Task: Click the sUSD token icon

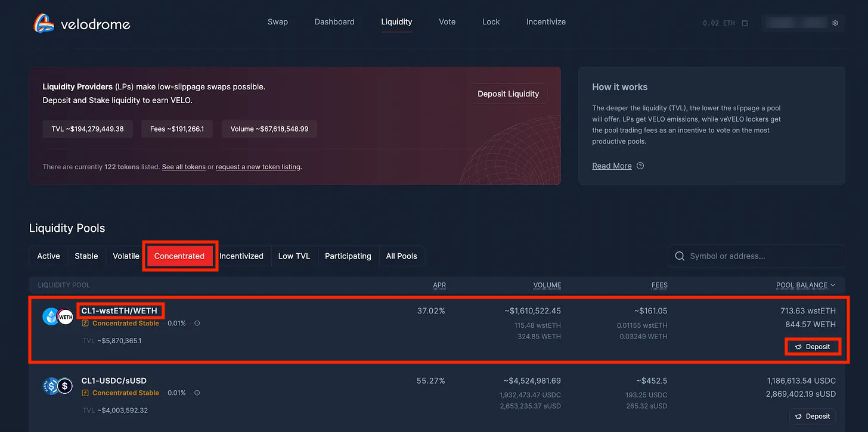Action: tap(65, 386)
